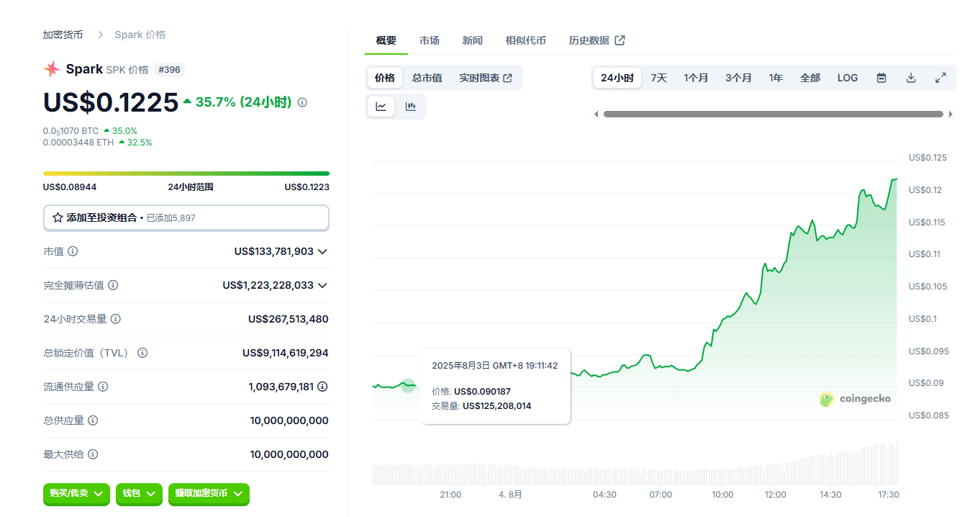Click the 0.00003448 ETH price text

point(78,143)
